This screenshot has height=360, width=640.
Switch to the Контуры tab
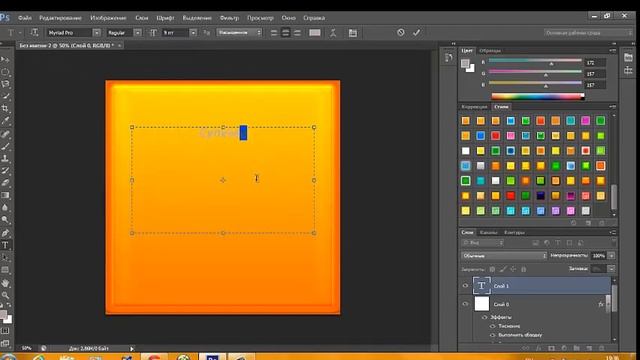point(514,233)
